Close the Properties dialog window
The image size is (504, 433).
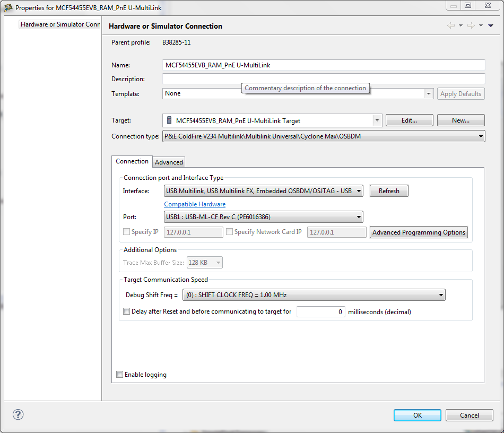coord(488,5)
